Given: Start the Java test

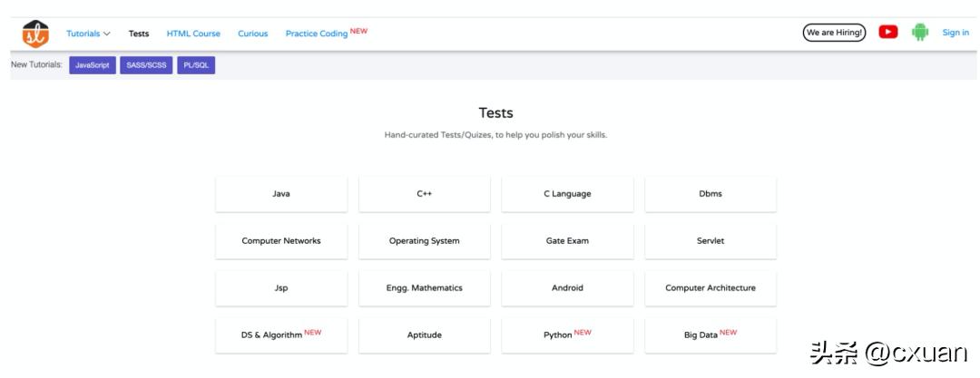Looking at the screenshot, I should (281, 194).
